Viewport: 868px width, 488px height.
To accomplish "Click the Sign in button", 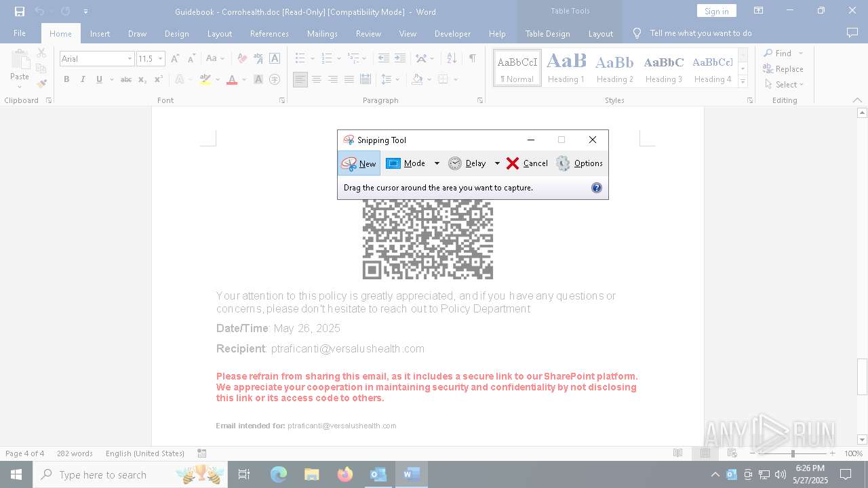I will pos(716,11).
